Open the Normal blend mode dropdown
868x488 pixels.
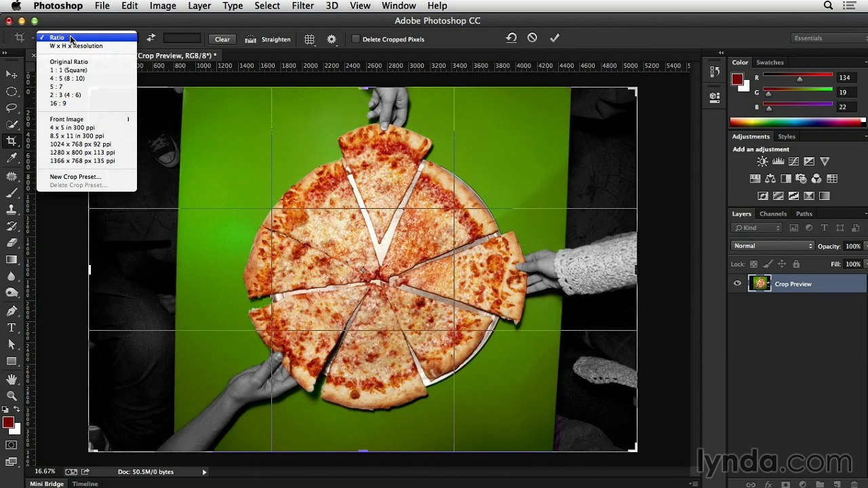pyautogui.click(x=772, y=246)
